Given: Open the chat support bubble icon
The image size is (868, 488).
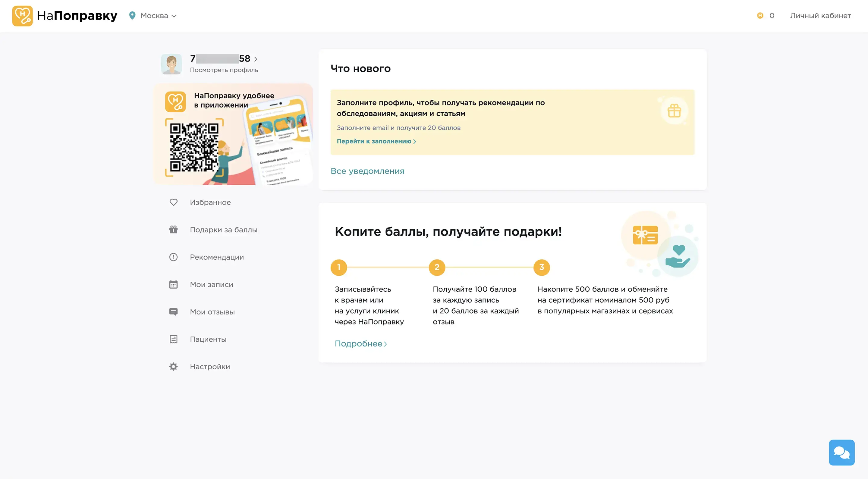Looking at the screenshot, I should [841, 452].
